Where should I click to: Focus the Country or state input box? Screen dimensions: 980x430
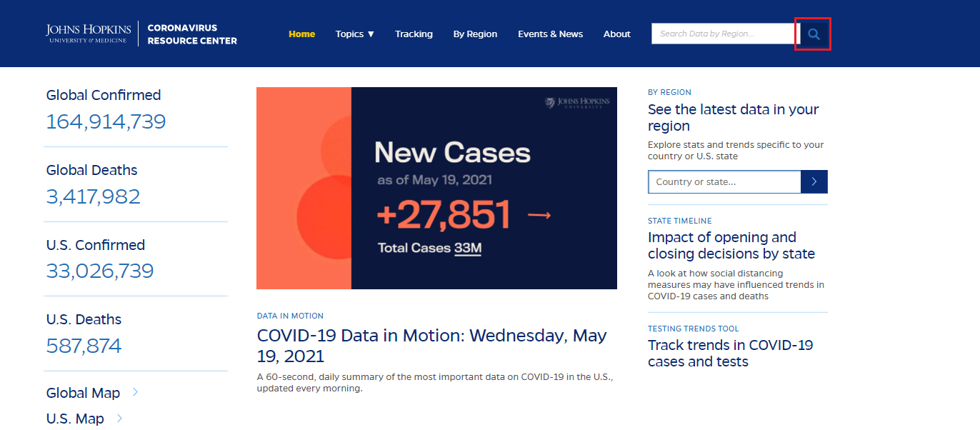(724, 181)
